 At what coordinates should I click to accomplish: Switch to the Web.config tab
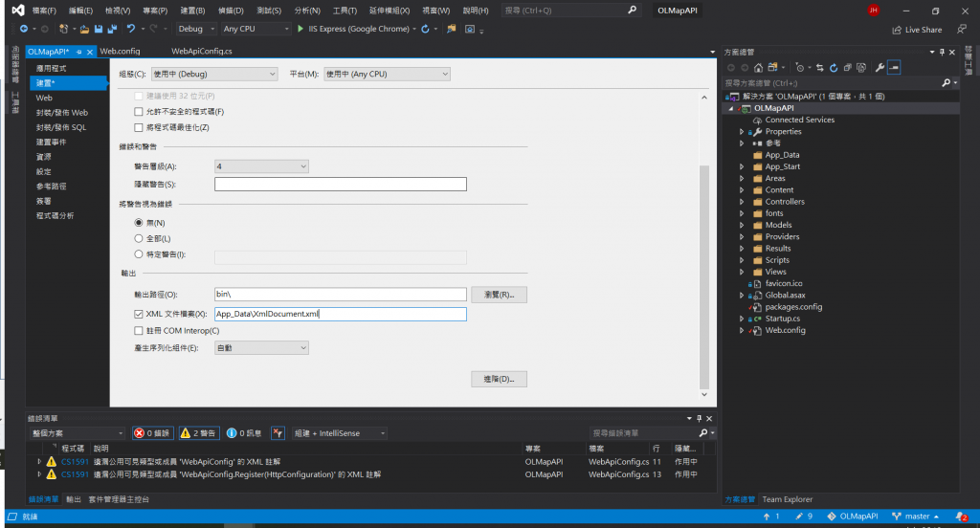click(x=120, y=52)
